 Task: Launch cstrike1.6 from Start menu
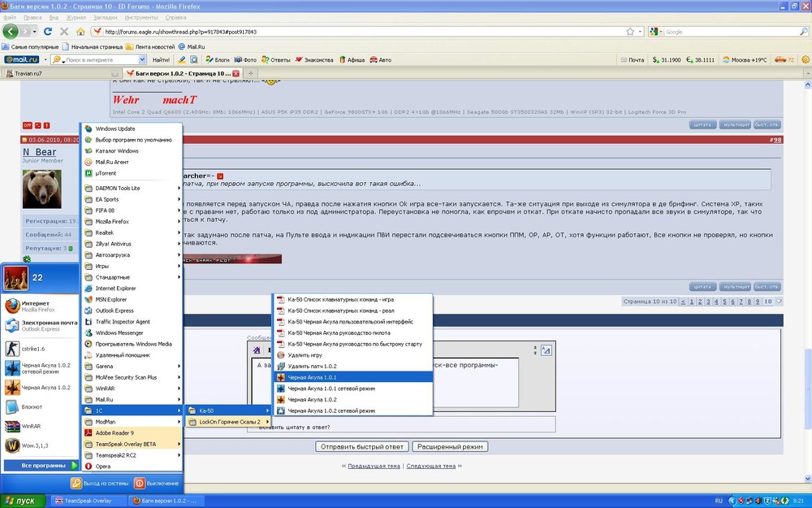41,349
